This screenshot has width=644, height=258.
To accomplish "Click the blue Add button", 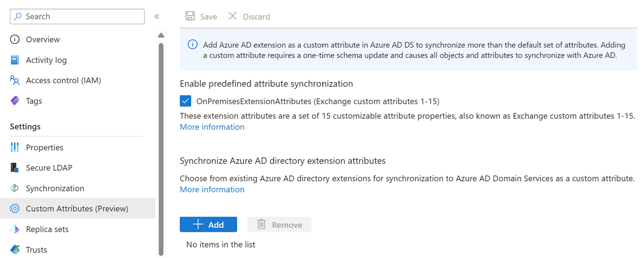I will click(x=208, y=225).
